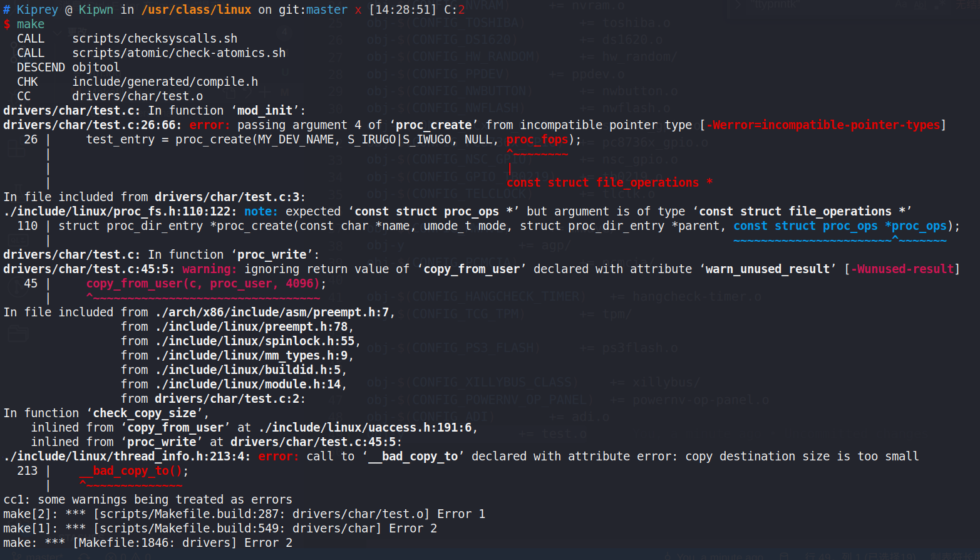Click the red __bad_copy_to() call
The width and height of the screenshot is (980, 560).
[x=130, y=471]
